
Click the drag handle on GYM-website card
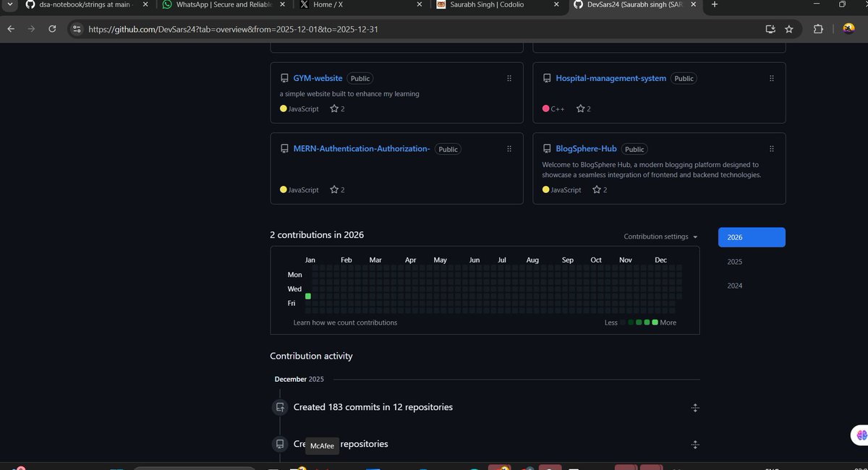point(509,78)
